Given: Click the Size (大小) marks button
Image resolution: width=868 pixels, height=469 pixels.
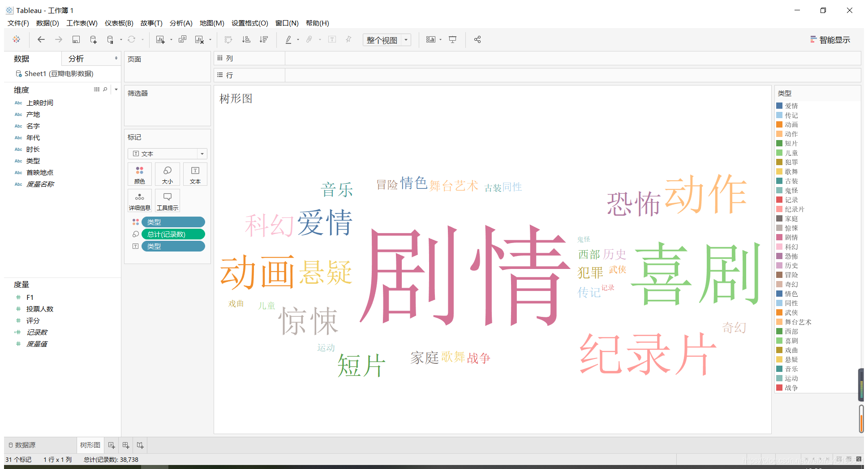Looking at the screenshot, I should [168, 174].
